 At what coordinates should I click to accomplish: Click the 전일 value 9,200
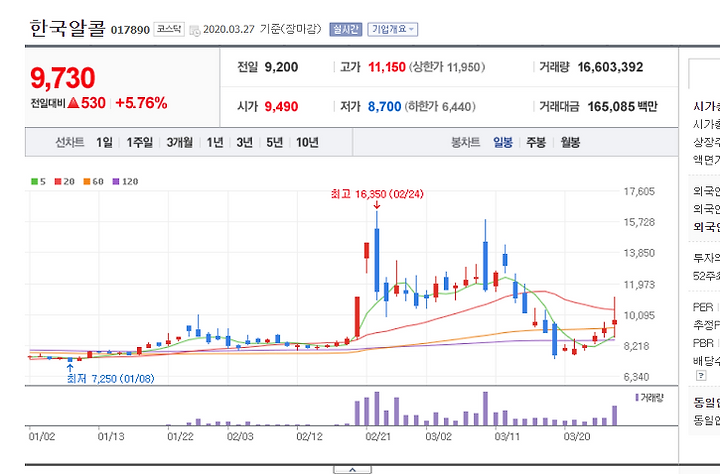[x=281, y=67]
